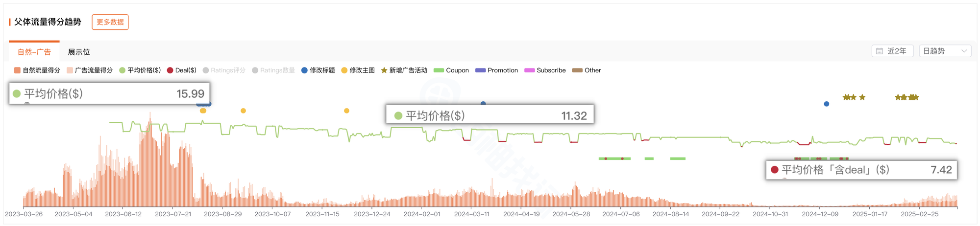Screen dimensions: 980x226
Task: Click the green 平均价格($) legend circle
Action: point(122,70)
